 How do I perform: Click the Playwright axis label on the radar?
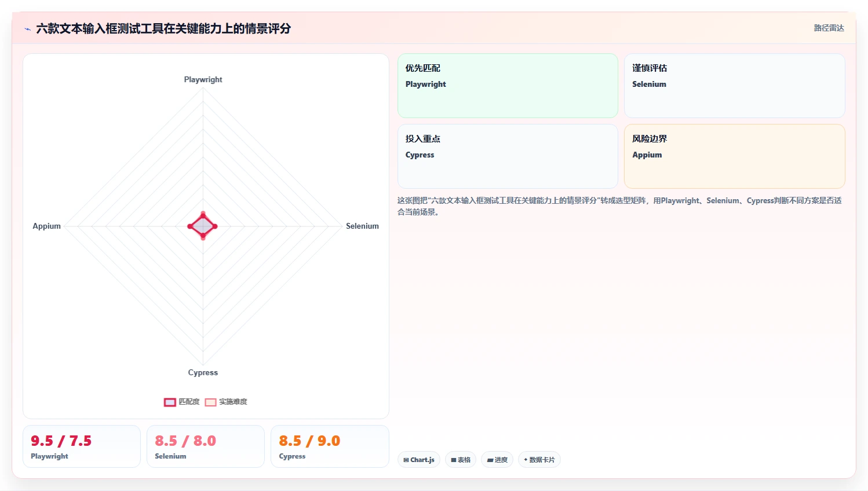(x=203, y=79)
